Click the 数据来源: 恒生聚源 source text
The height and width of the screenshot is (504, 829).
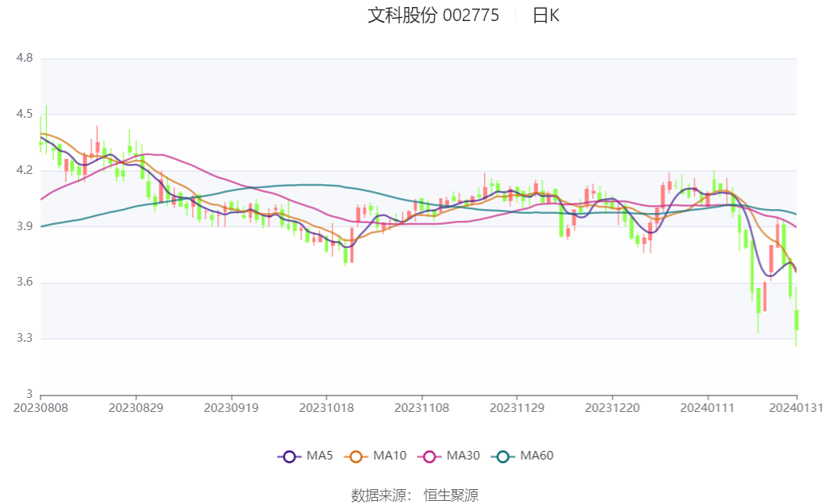click(x=414, y=495)
